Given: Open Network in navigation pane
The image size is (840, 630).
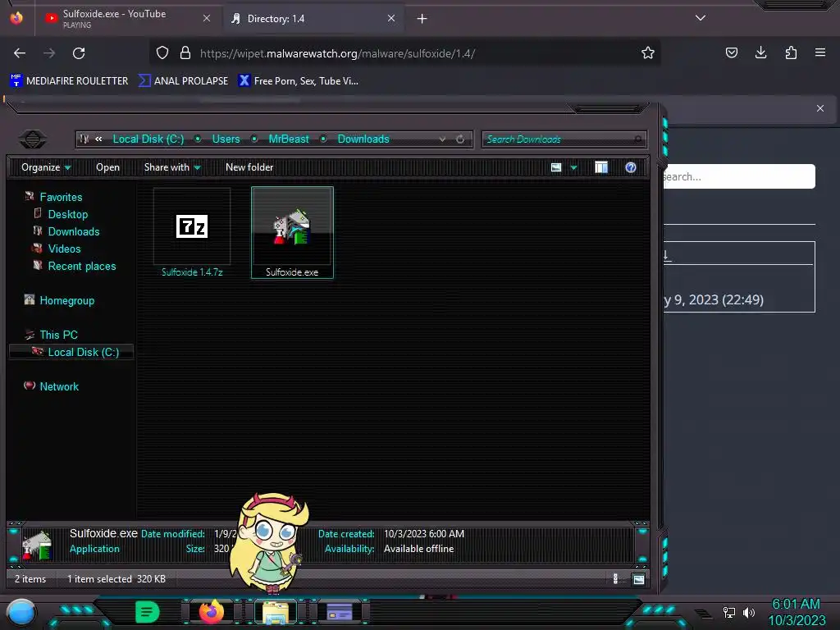Looking at the screenshot, I should click(59, 386).
